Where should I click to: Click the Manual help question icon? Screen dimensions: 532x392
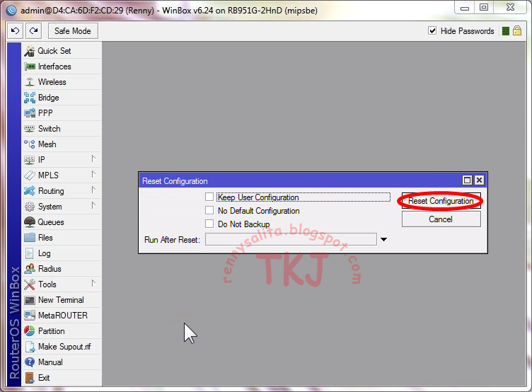pos(30,362)
